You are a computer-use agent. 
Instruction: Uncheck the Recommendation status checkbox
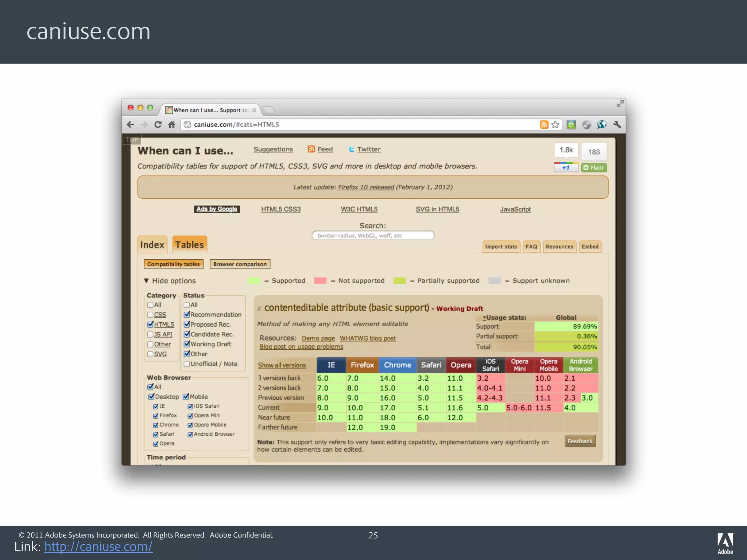pyautogui.click(x=187, y=314)
